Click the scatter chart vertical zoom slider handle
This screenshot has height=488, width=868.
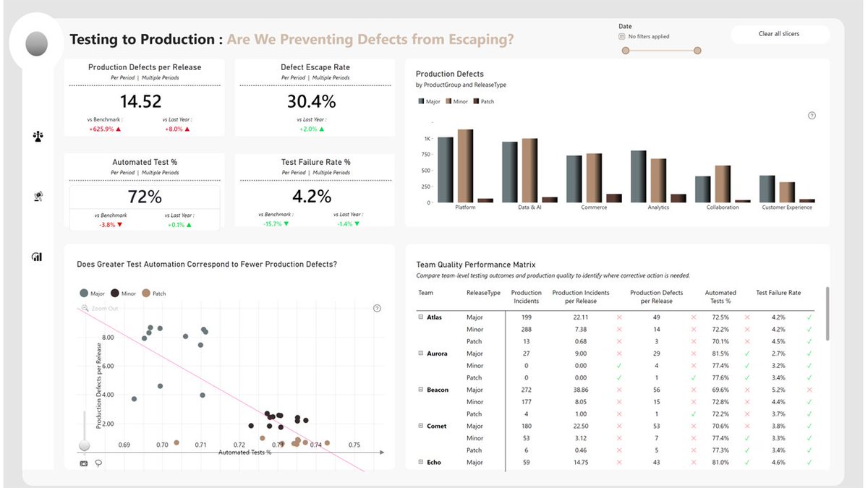click(x=85, y=445)
